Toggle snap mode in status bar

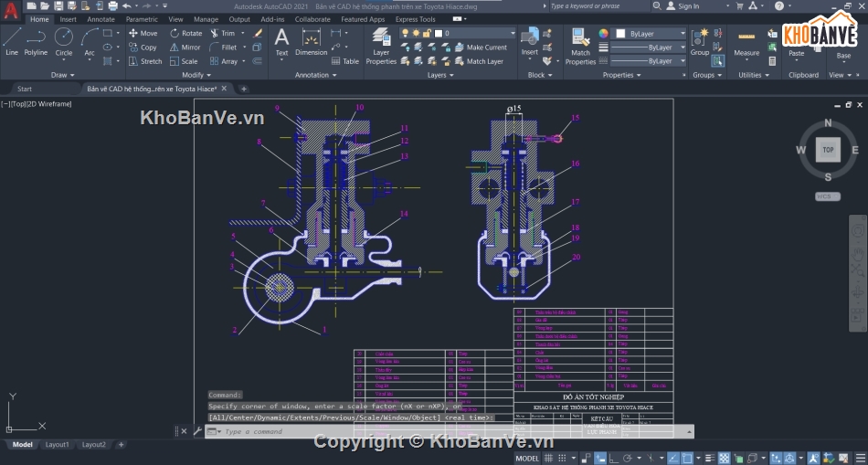pyautogui.click(x=562, y=458)
